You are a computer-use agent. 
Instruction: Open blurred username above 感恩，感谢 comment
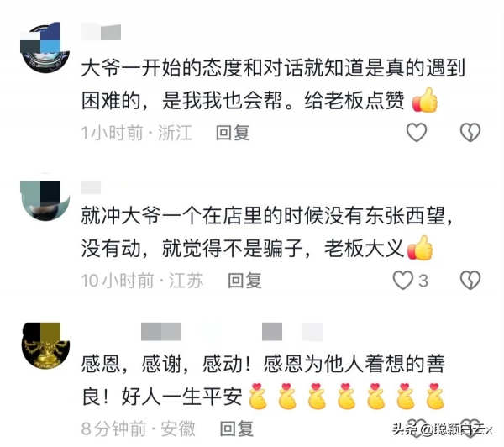click(232, 332)
